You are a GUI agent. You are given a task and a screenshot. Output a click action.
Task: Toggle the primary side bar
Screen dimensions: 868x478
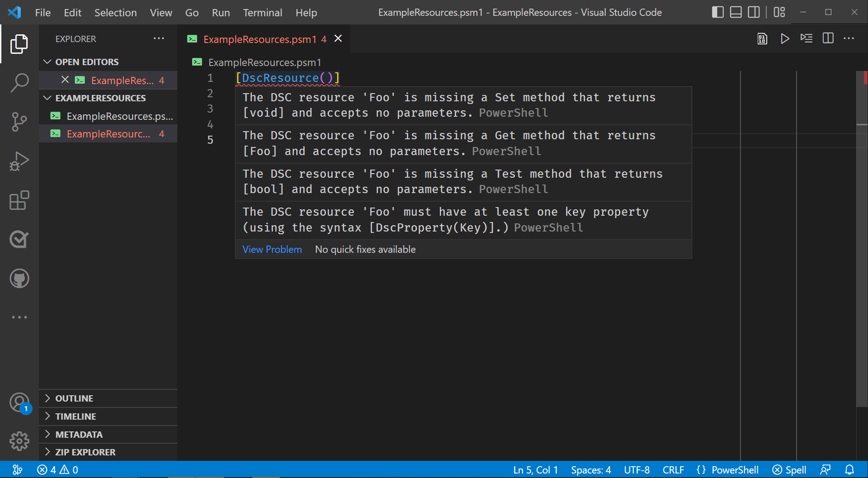tap(717, 12)
